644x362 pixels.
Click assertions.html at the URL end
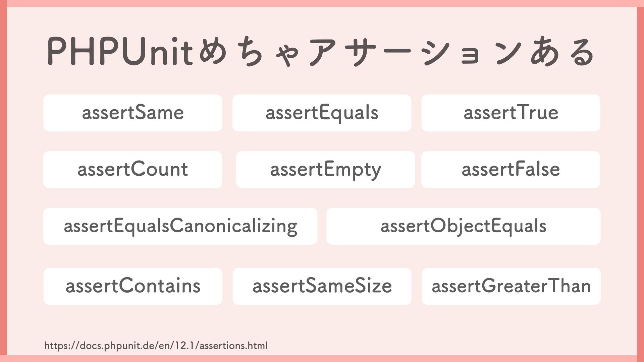[234, 346]
